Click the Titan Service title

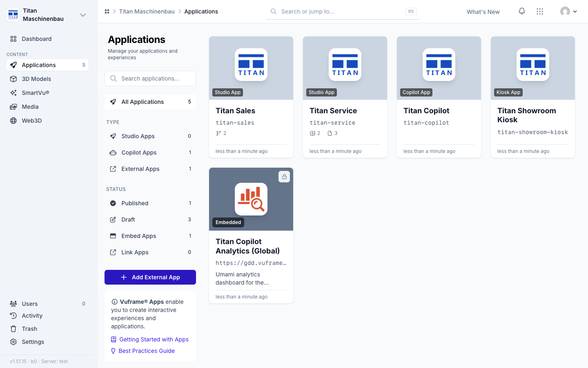tap(333, 111)
